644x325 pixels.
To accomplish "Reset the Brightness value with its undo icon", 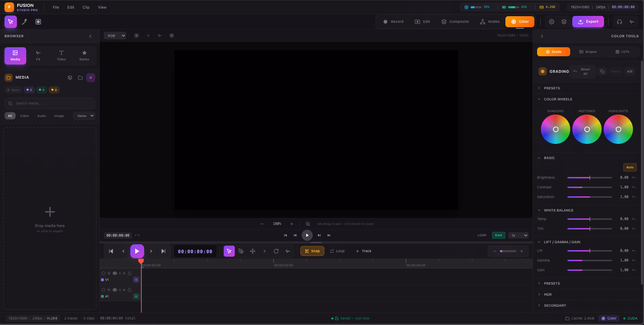I will click(x=634, y=178).
